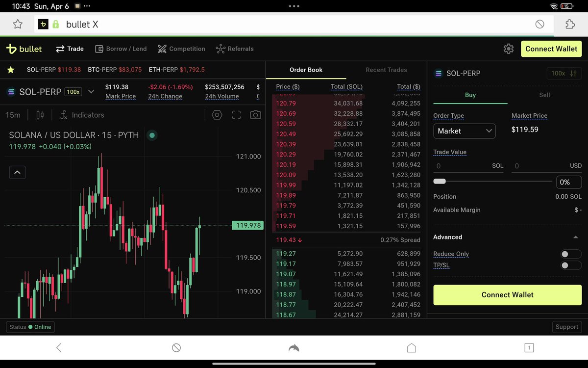
Task: Select the candlestick chart style icon
Action: 40,115
